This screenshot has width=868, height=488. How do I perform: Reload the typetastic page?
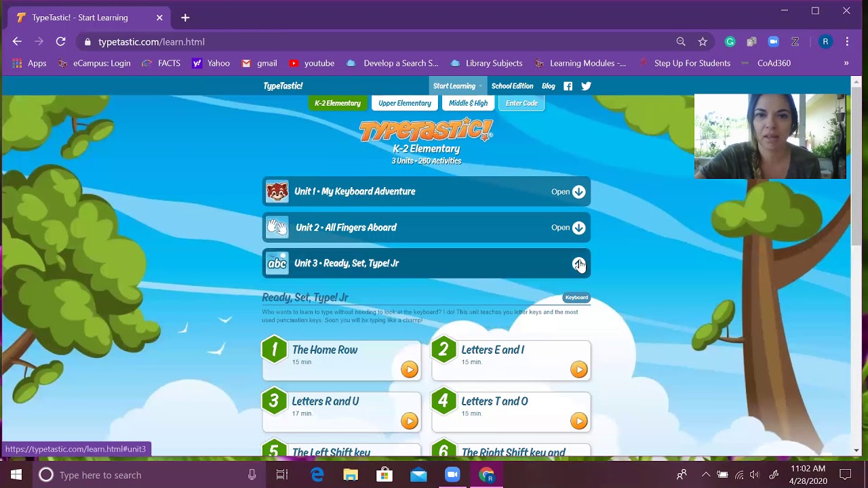click(x=60, y=41)
